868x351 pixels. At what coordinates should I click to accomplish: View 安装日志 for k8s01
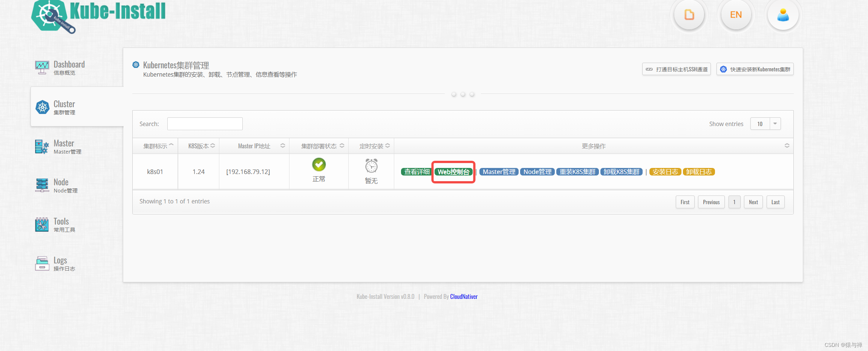click(665, 172)
